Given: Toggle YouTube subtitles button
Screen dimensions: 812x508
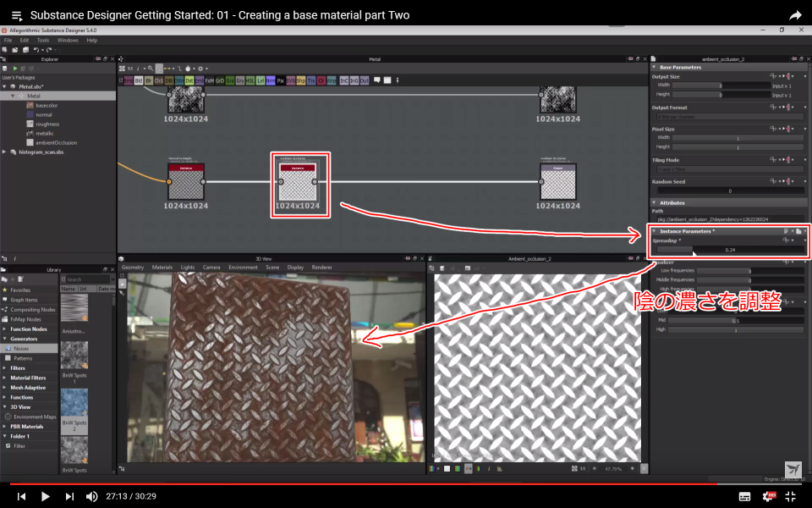Looking at the screenshot, I should 744,497.
